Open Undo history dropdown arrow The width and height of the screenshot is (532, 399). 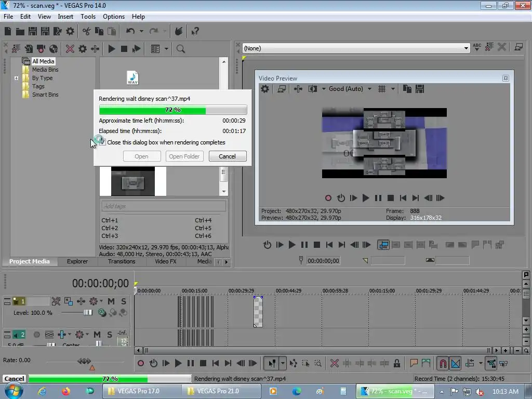(141, 32)
